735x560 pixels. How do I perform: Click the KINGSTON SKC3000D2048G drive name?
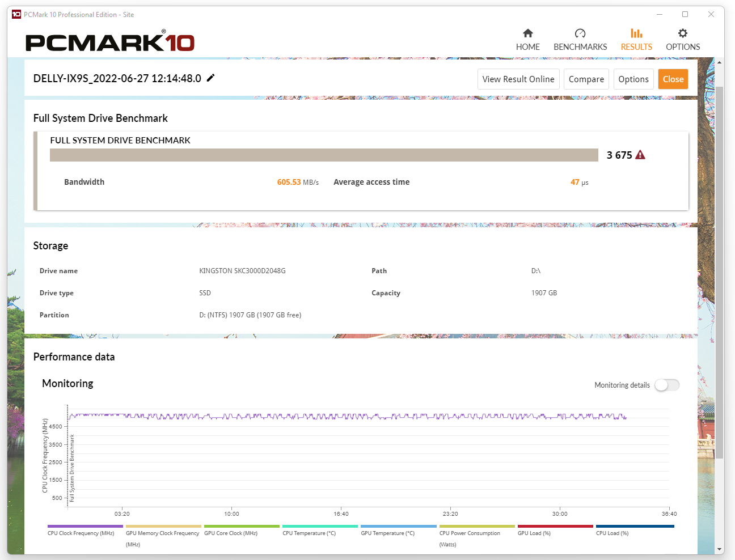click(x=242, y=271)
